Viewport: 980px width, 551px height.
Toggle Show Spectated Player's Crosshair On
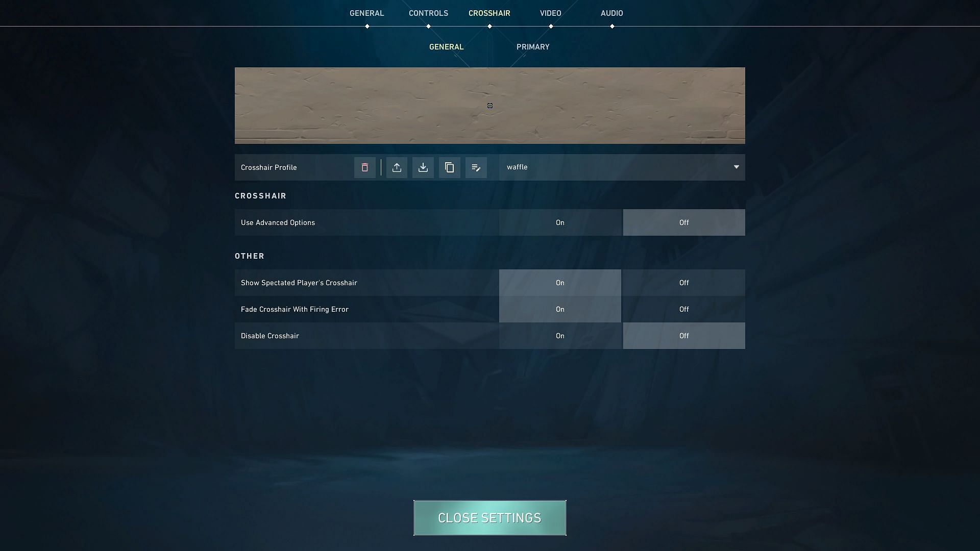[560, 282]
